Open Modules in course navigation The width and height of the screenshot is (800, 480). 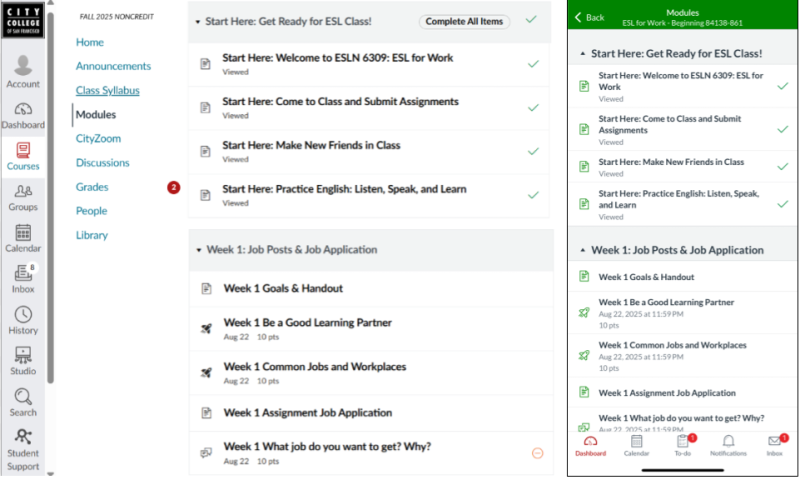coord(96,115)
